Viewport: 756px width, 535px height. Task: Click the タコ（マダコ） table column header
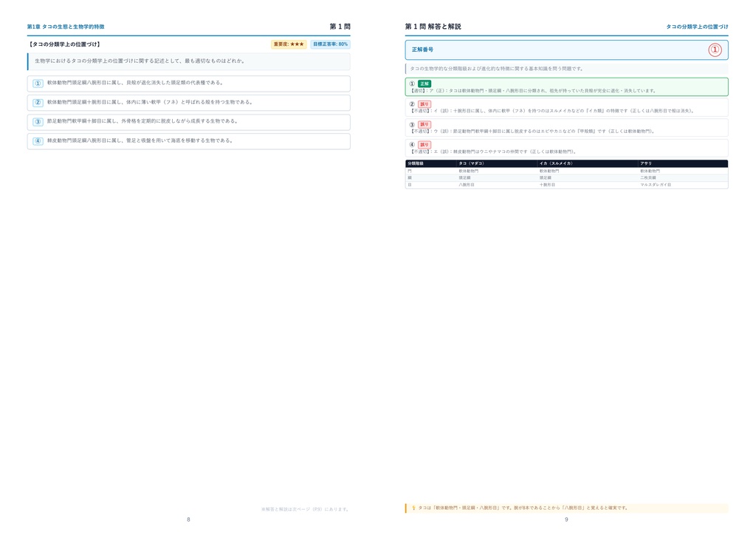(x=471, y=163)
